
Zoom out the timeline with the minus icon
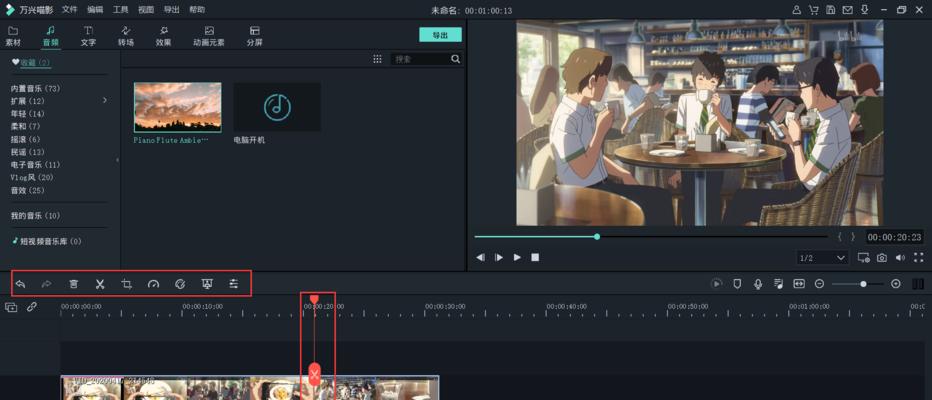819,284
